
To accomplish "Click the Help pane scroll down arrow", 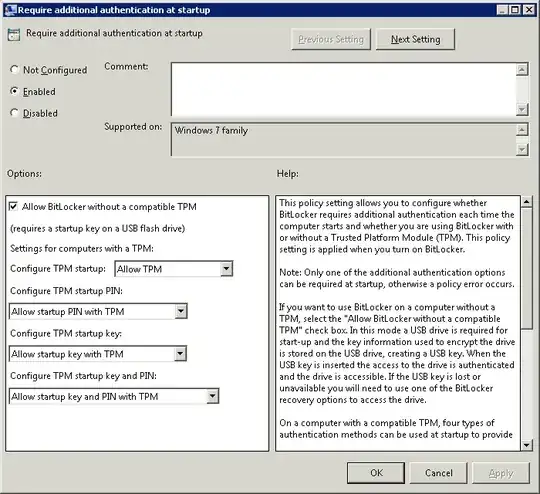I will [x=527, y=445].
